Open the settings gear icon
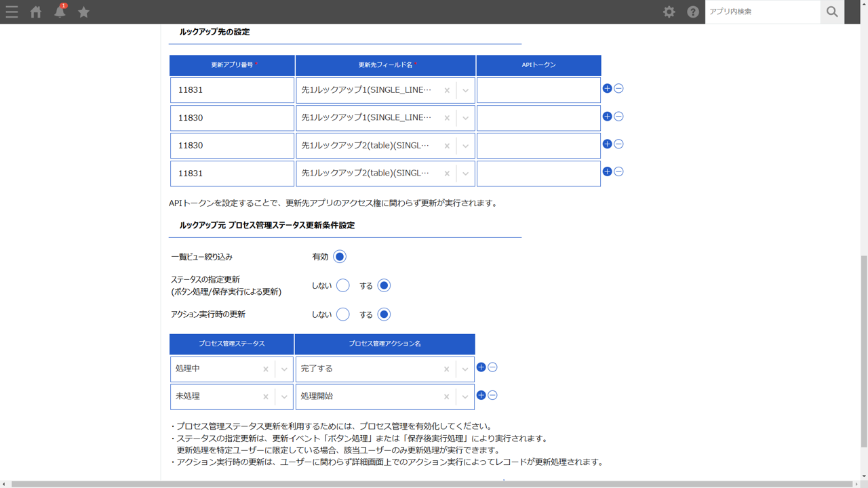The height and width of the screenshot is (488, 868). point(669,12)
